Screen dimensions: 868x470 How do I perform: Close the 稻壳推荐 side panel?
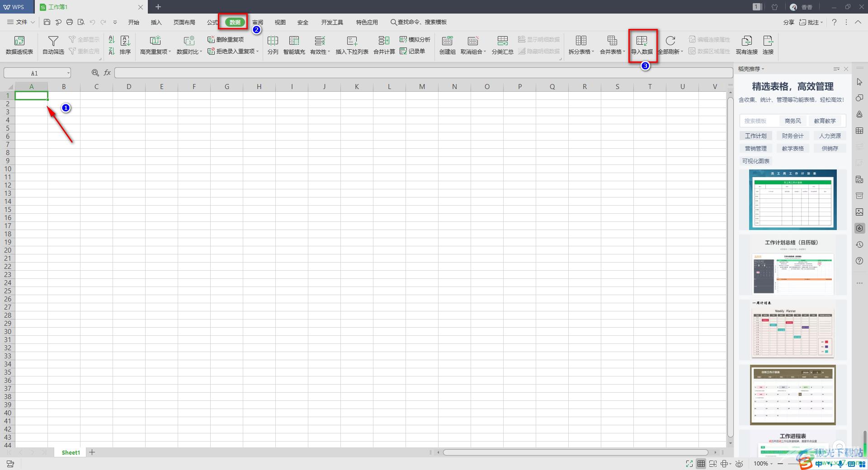[846, 69]
